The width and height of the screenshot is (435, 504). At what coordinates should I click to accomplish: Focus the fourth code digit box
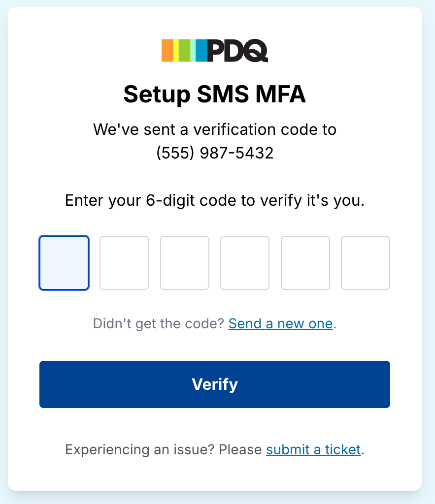tap(245, 263)
